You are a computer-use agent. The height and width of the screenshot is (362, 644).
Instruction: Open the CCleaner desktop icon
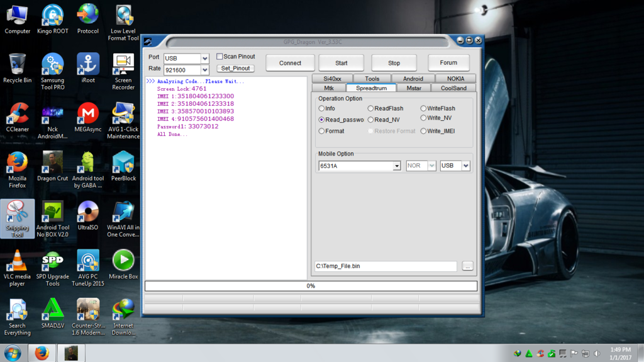(17, 115)
